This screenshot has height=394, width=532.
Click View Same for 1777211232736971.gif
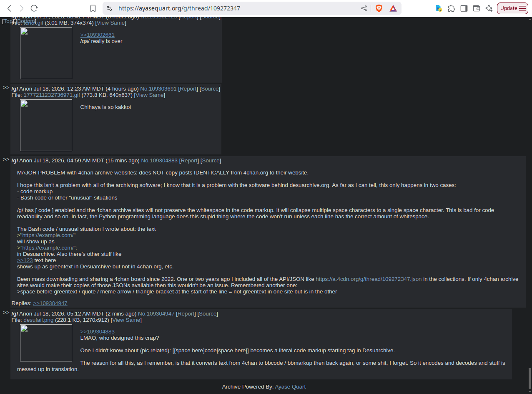(149, 95)
